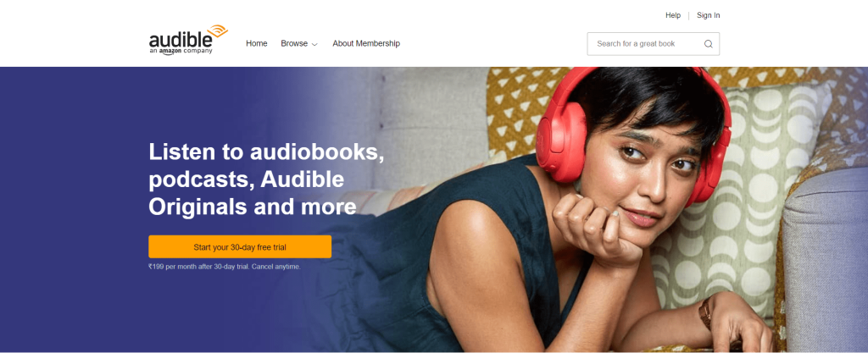Open the Browse menu

299,44
